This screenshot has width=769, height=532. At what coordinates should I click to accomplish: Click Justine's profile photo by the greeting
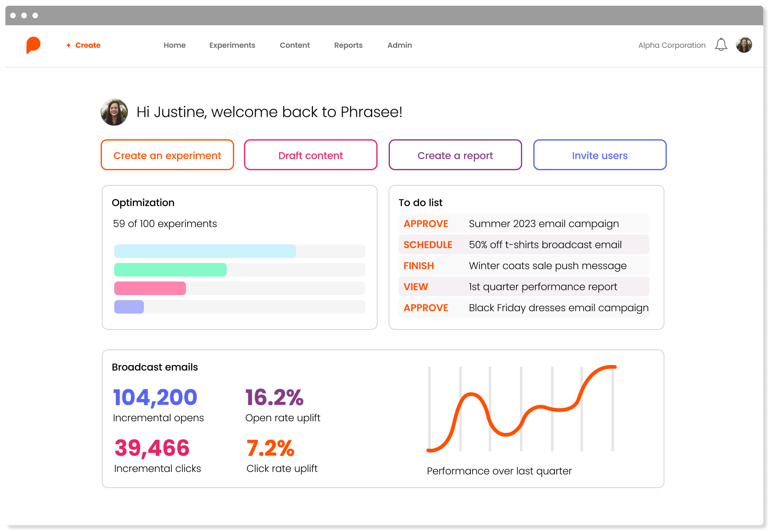tap(114, 112)
